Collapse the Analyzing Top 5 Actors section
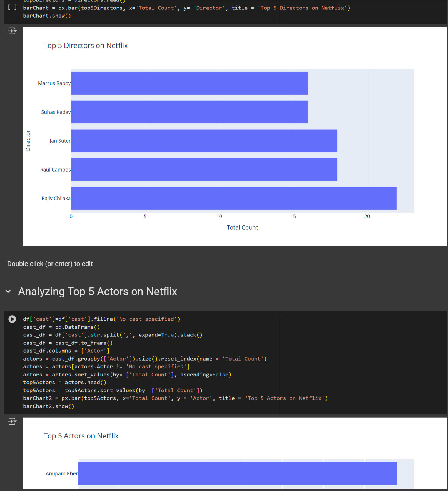 [8, 292]
